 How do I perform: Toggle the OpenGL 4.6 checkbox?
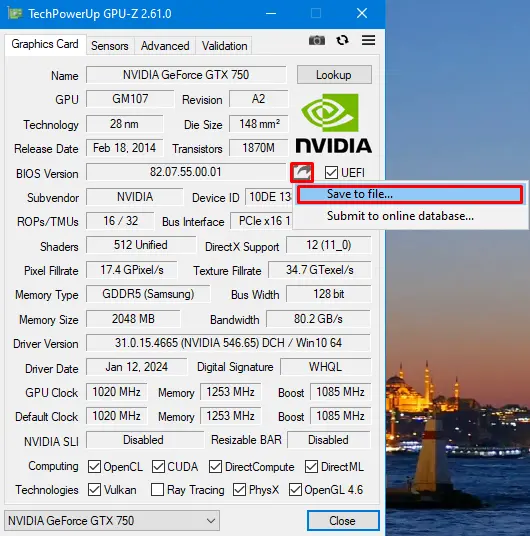coord(295,490)
